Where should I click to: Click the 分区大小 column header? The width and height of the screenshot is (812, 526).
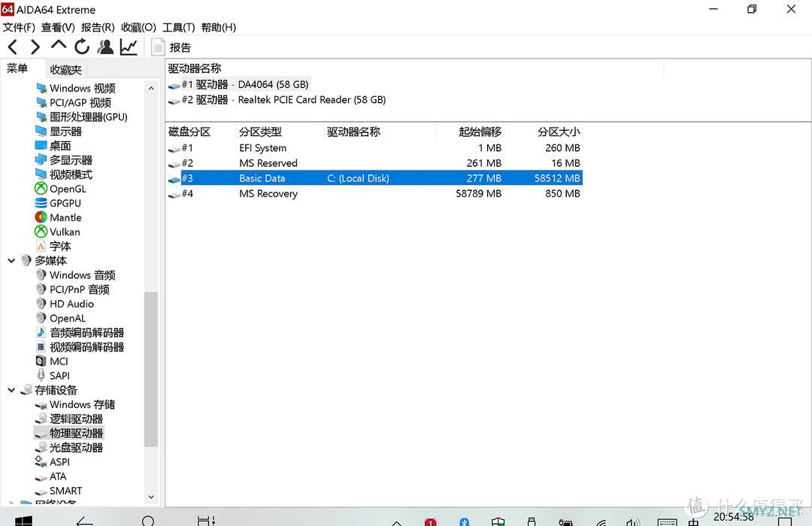point(544,131)
